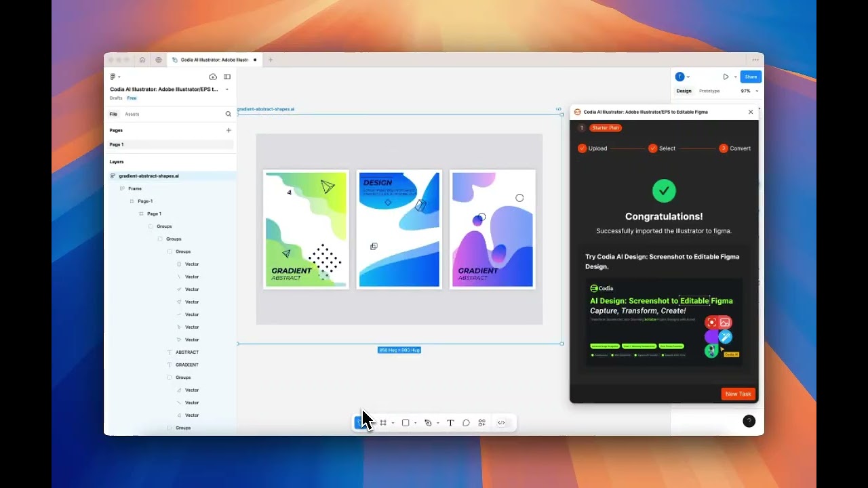
Task: Open the present options dropdown arrow
Action: [735, 77]
